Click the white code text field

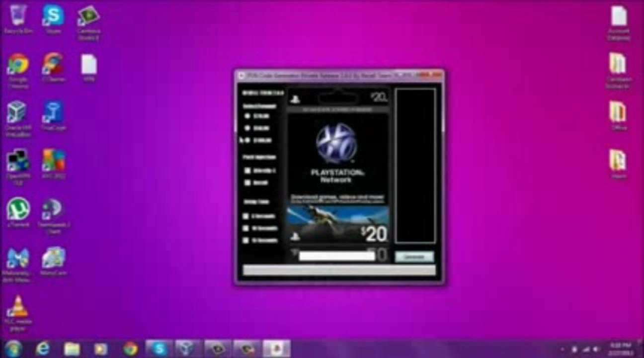click(x=337, y=256)
